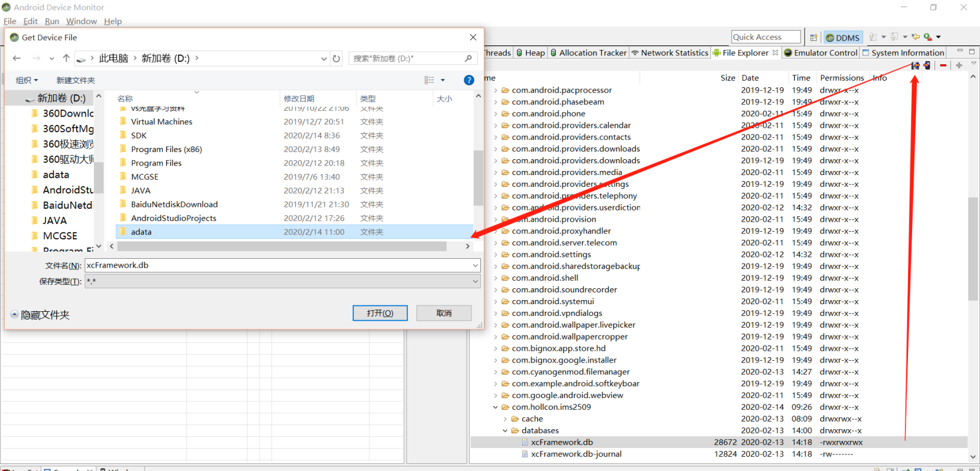980x471 pixels.
Task: Collapse the databases folder
Action: tap(505, 431)
